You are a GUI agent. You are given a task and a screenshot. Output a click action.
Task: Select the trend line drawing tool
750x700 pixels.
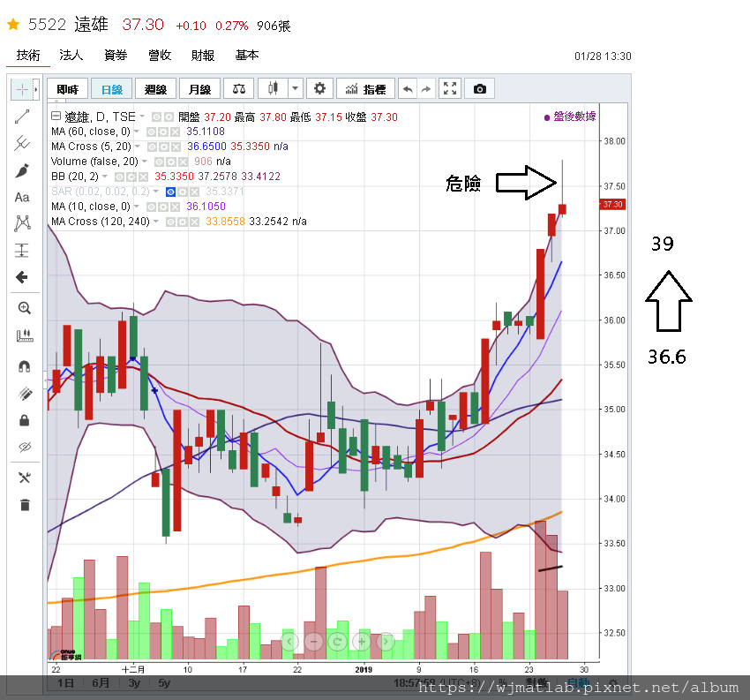pyautogui.click(x=22, y=117)
